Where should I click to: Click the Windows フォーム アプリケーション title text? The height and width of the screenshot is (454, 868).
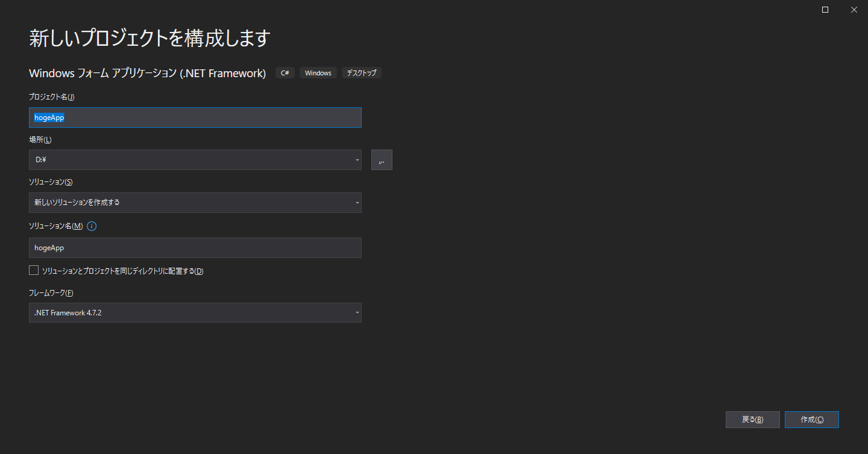[x=147, y=73]
